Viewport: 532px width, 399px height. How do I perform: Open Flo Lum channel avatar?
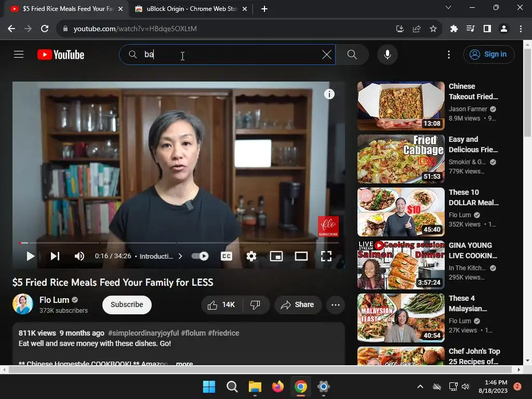tap(23, 304)
